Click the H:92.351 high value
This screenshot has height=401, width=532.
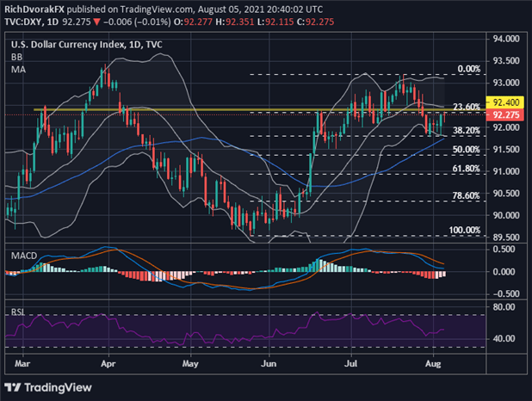point(235,22)
